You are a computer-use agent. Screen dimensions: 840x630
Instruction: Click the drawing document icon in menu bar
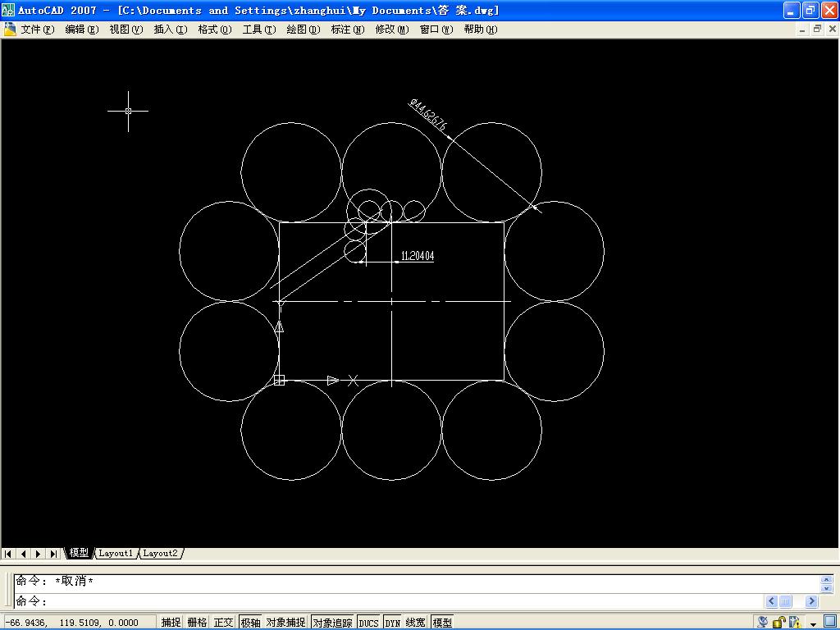10,30
